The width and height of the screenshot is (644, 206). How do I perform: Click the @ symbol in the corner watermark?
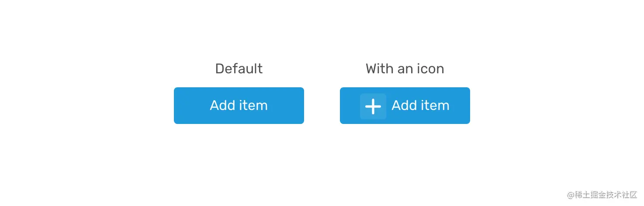point(571,195)
